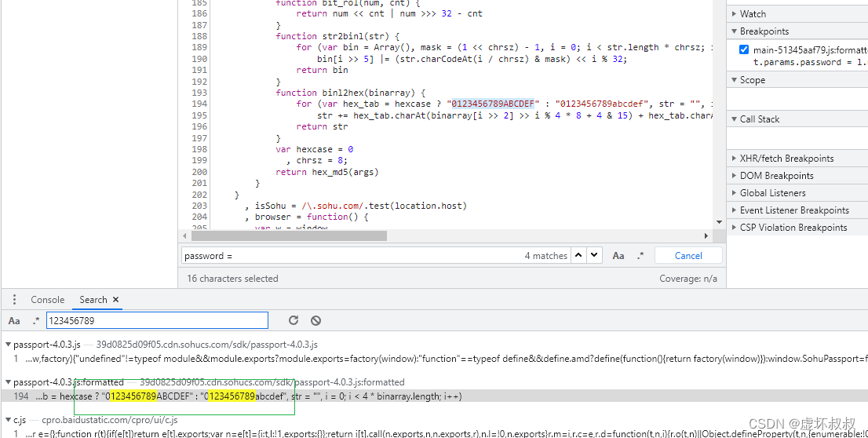This screenshot has height=438, width=868.
Task: Clear the global search results
Action: click(x=315, y=320)
